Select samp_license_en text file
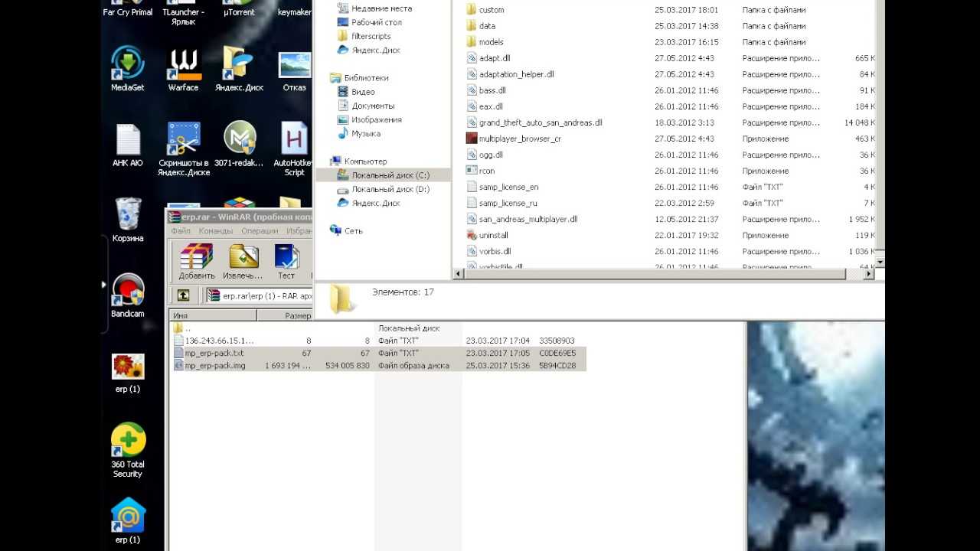The width and height of the screenshot is (980, 551). (x=502, y=187)
